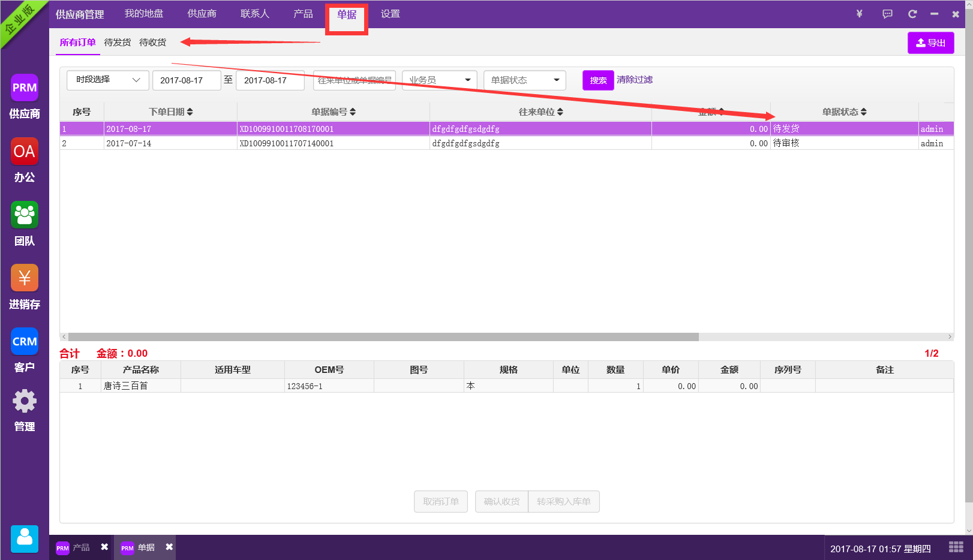Click the 序号 header in order table
Image resolution: width=973 pixels, height=560 pixels.
coord(82,112)
